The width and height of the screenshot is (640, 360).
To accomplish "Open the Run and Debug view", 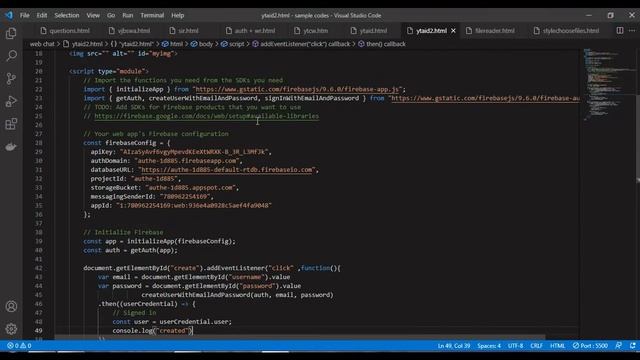I will (11, 101).
